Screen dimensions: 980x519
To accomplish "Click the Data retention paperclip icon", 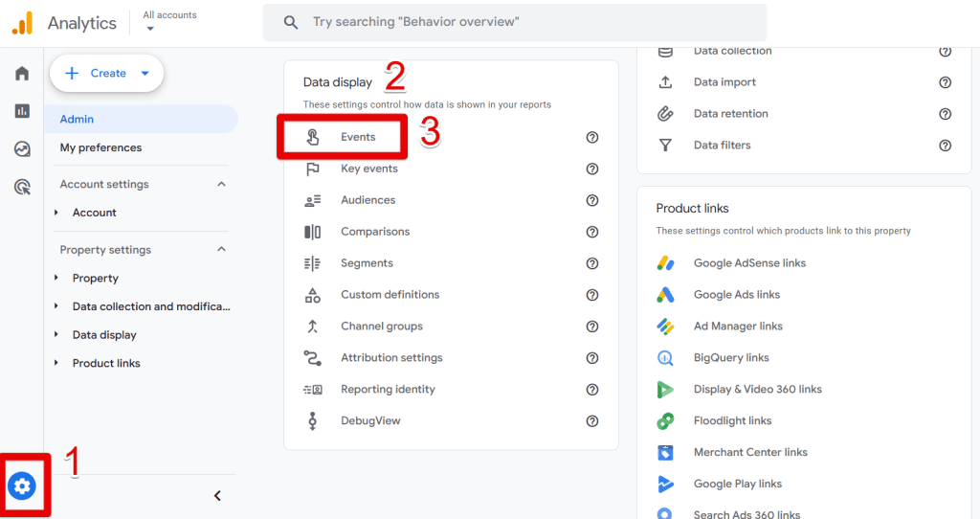I will tap(666, 114).
